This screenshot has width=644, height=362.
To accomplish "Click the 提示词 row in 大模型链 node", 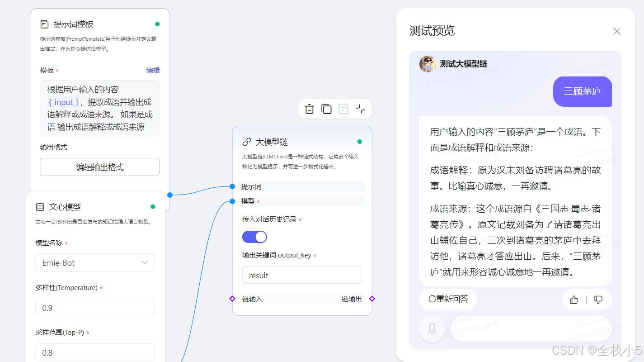I will point(302,186).
